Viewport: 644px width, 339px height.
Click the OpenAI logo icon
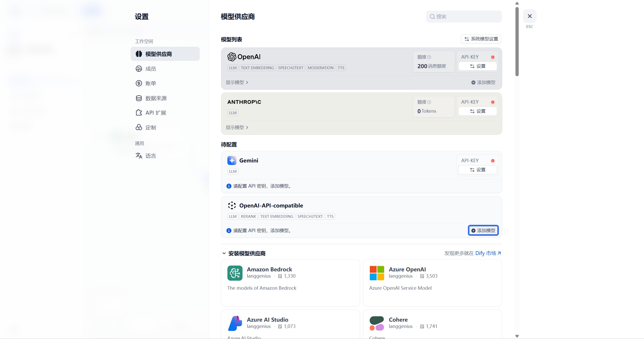click(x=231, y=57)
